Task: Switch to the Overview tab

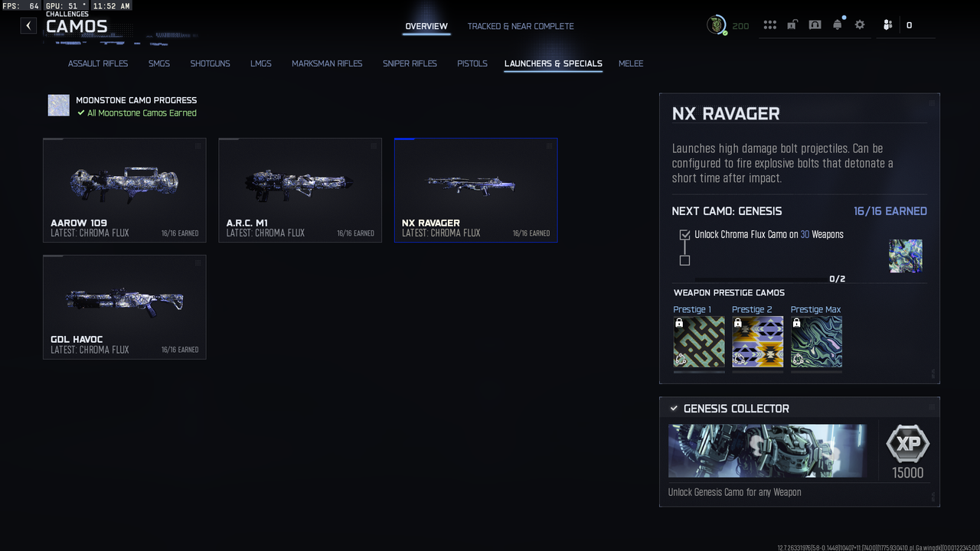Action: pos(426,26)
